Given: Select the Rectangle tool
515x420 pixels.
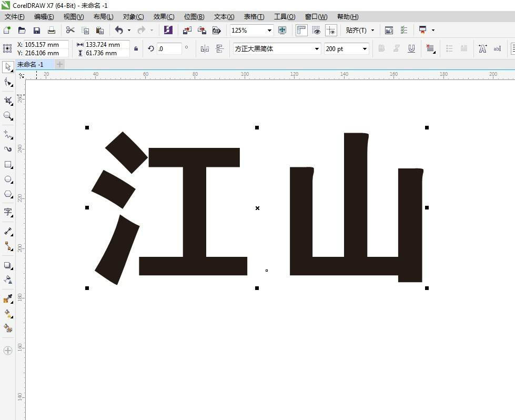Looking at the screenshot, I should [x=8, y=165].
